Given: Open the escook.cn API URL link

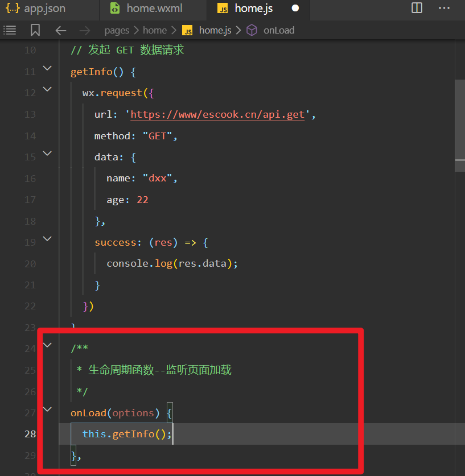Looking at the screenshot, I should pos(217,115).
